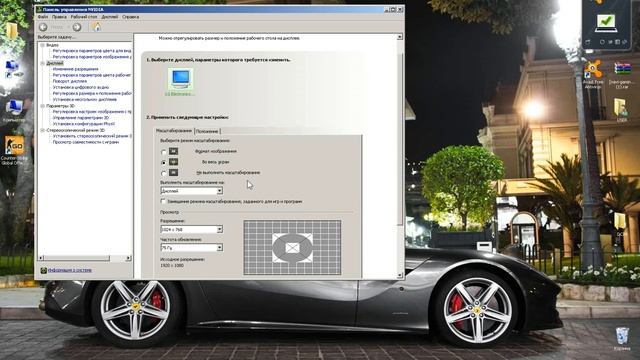
Task: Open 'Регулировка размера и положения рабочего стола' task
Action: 92,93
